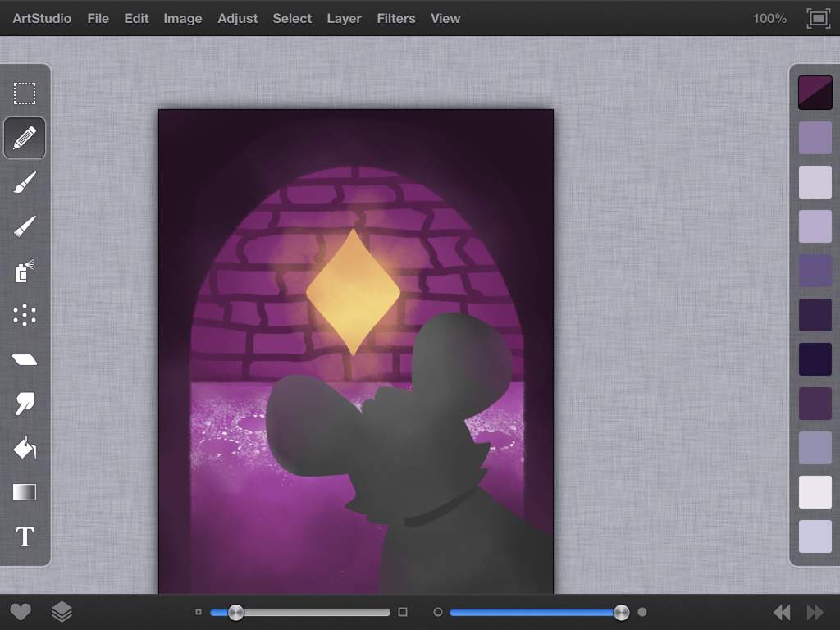Open the Layers panel icon
The image size is (840, 630).
pos(62,612)
